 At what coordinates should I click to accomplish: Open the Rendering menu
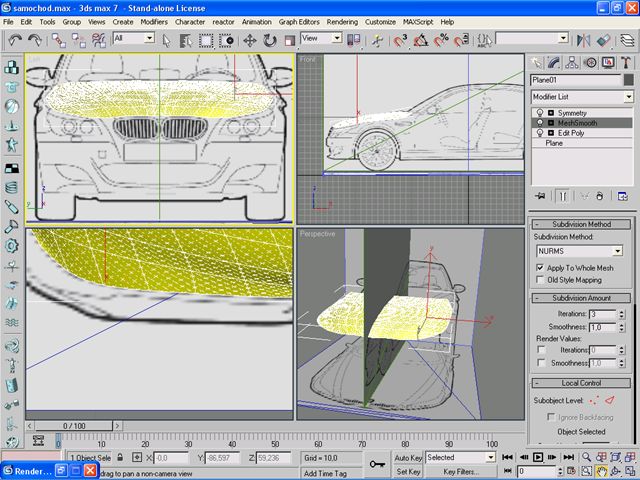[342, 22]
